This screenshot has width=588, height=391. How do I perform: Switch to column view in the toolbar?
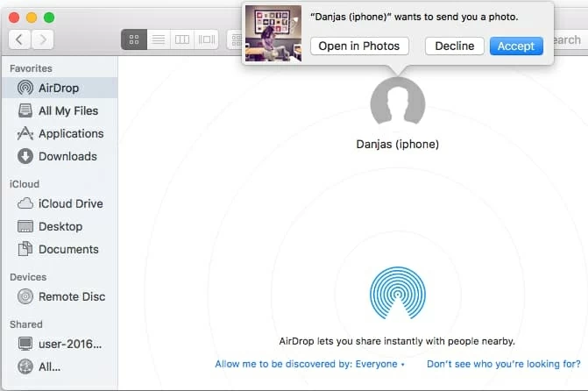point(182,39)
